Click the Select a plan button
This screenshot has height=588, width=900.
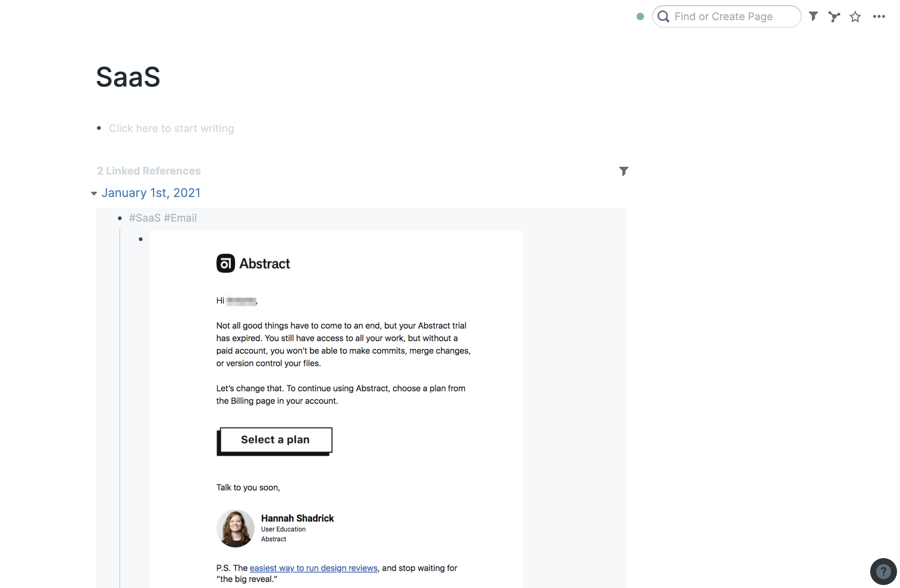(x=275, y=440)
